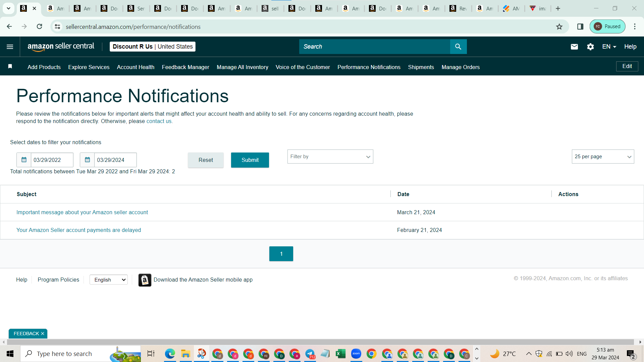Show hidden system tray icons
Image resolution: width=644 pixels, height=362 pixels.
click(529, 354)
